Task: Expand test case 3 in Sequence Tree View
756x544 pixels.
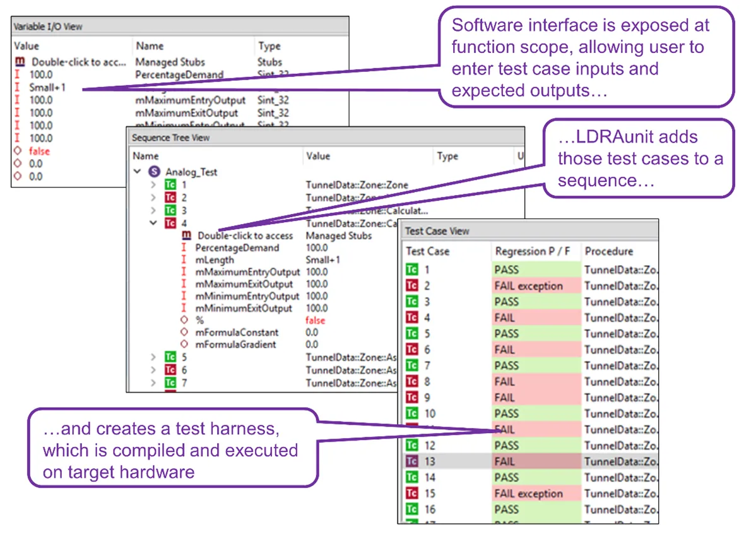Action: [x=153, y=211]
